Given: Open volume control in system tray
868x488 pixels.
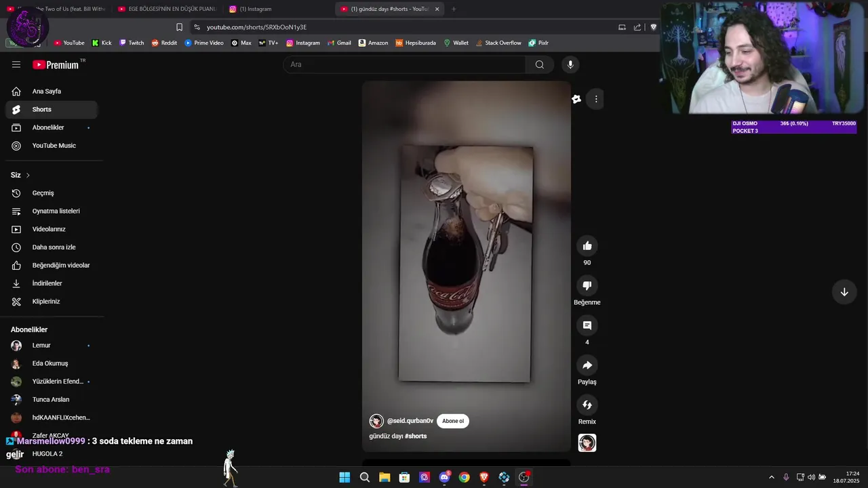Looking at the screenshot, I should (811, 477).
